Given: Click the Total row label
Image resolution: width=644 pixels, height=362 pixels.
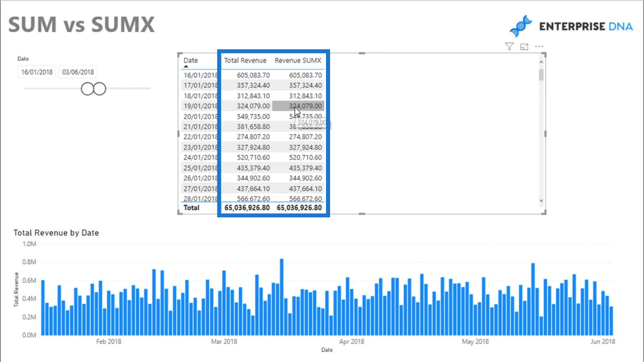Looking at the screenshot, I should (192, 208).
